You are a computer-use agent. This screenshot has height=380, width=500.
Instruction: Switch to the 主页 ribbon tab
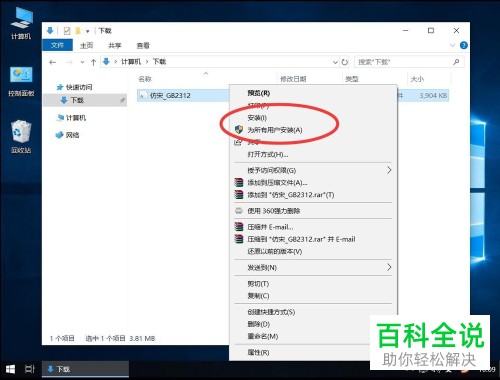pos(87,45)
